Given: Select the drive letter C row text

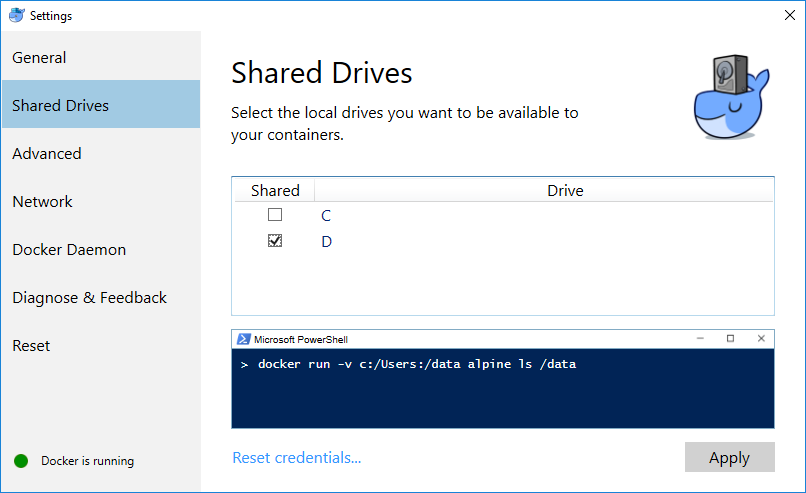Looking at the screenshot, I should coord(326,215).
